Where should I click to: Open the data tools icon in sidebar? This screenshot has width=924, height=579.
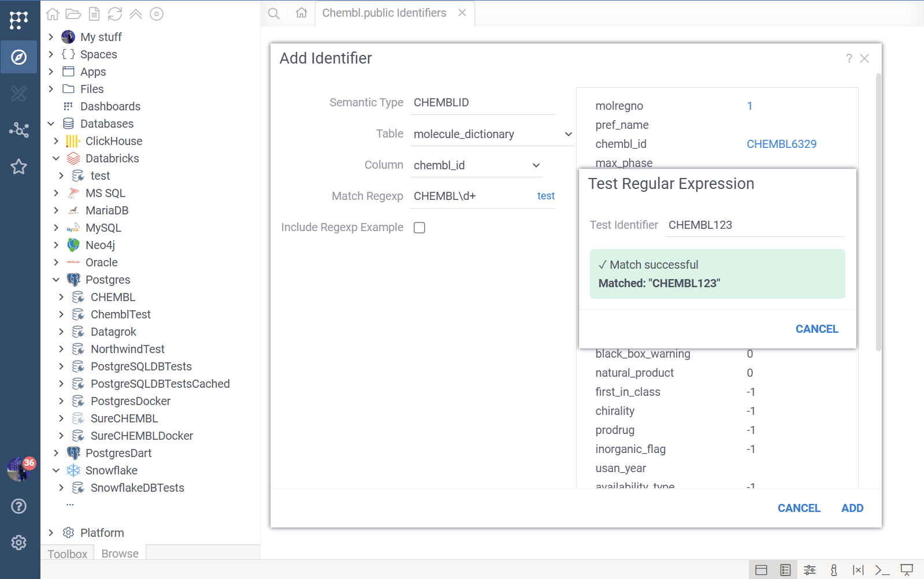click(19, 94)
